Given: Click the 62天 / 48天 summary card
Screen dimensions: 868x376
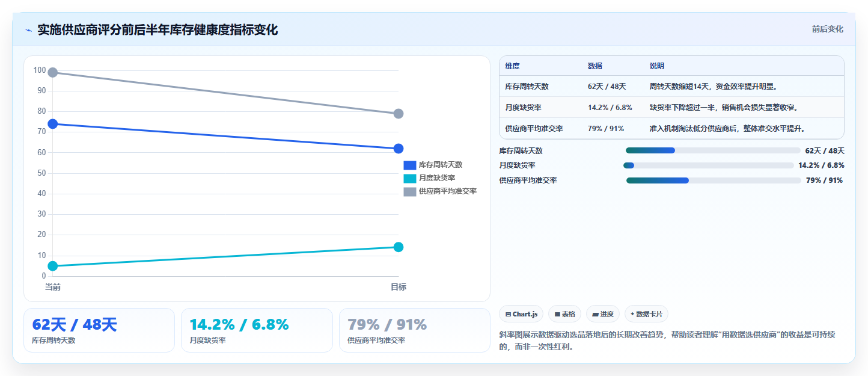Looking at the screenshot, I should click(99, 330).
